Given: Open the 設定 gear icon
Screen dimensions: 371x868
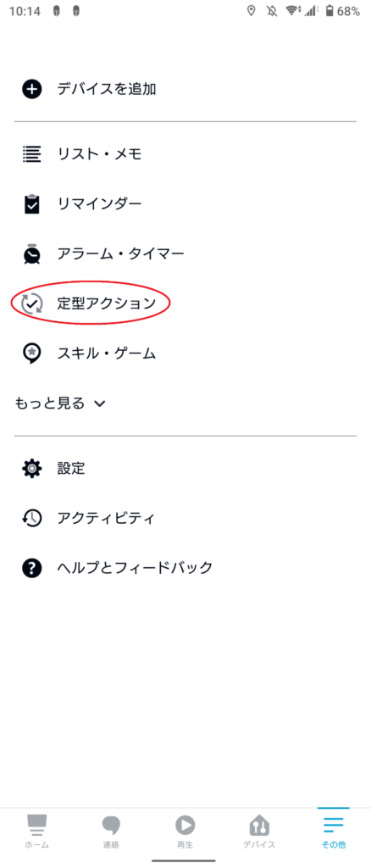Looking at the screenshot, I should point(32,468).
